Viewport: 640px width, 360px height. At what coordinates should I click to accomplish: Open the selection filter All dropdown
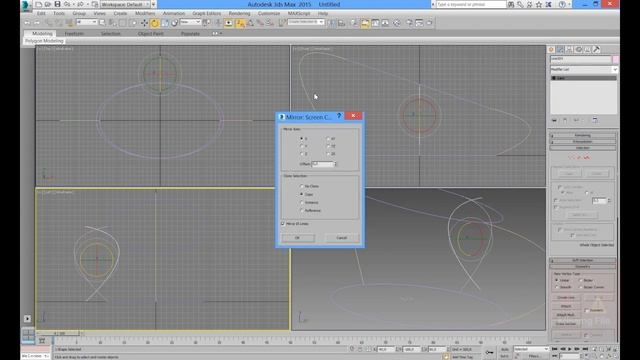[87, 22]
